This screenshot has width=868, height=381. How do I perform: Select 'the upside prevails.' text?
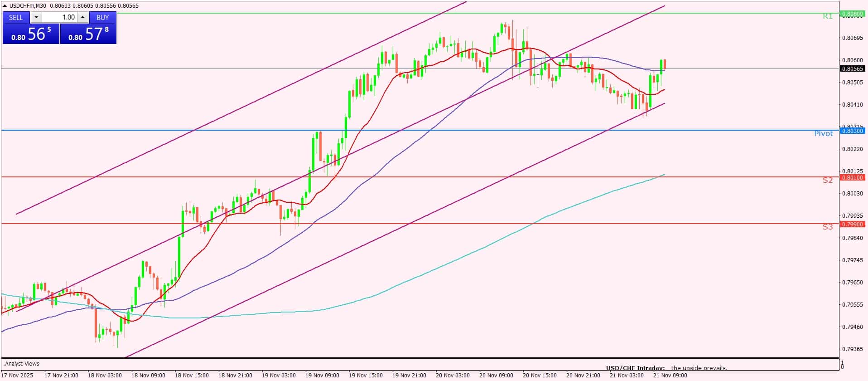699,368
